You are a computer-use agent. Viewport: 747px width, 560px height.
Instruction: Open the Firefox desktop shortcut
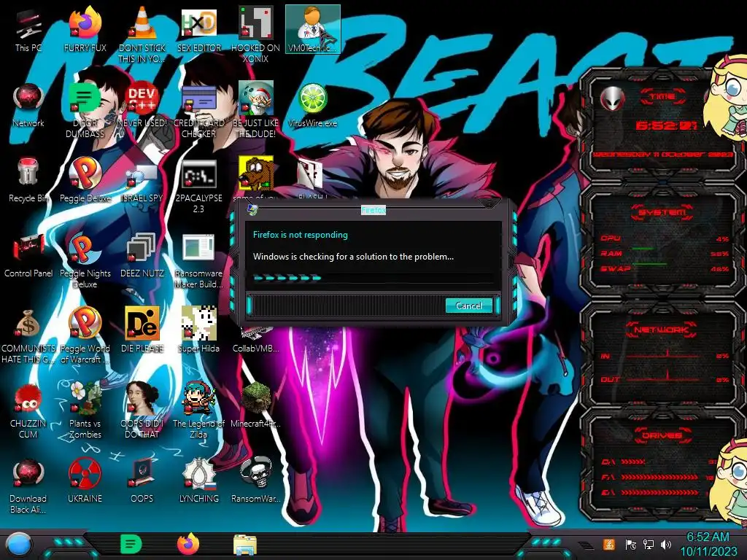85,31
